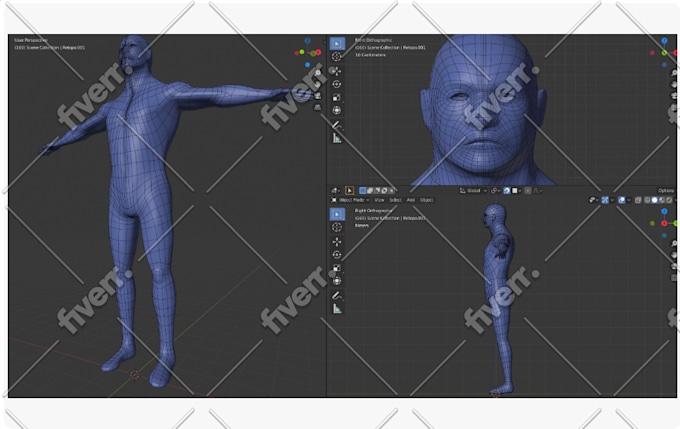Activate the Move tool in Front Orthographic viewport

336,71
